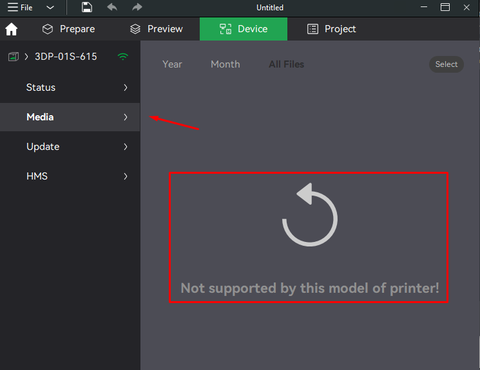Image resolution: width=480 pixels, height=370 pixels.
Task: Click the Untitled window title
Action: (270, 8)
